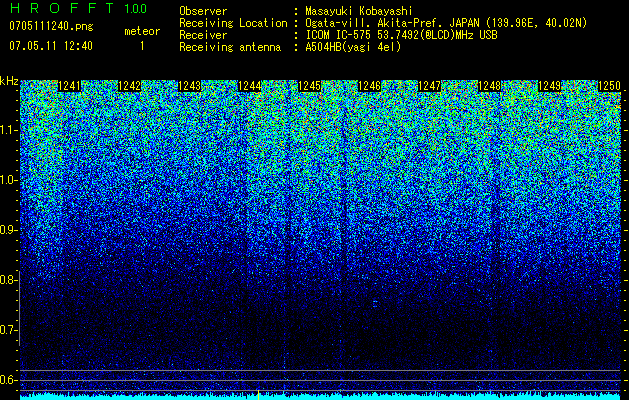This screenshot has width=629, height=400.
Task: Click the 1245 time marker
Action: (x=310, y=86)
